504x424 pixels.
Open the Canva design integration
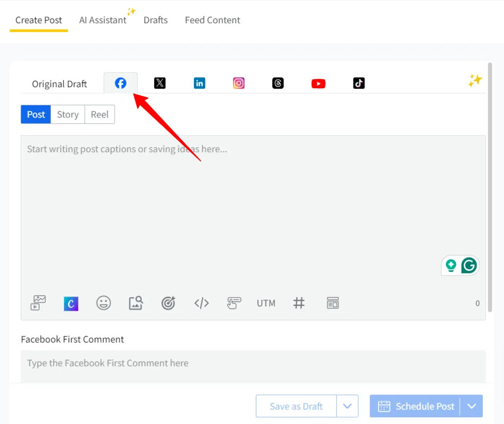71,303
